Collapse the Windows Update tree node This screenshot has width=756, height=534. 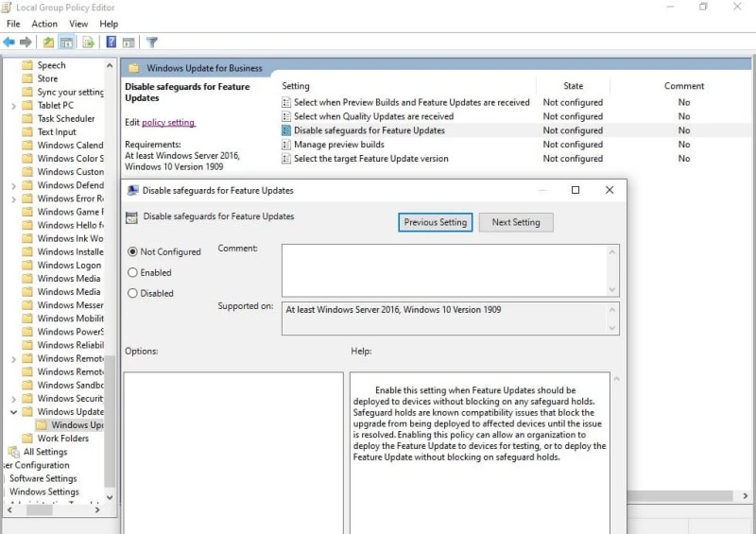(13, 412)
